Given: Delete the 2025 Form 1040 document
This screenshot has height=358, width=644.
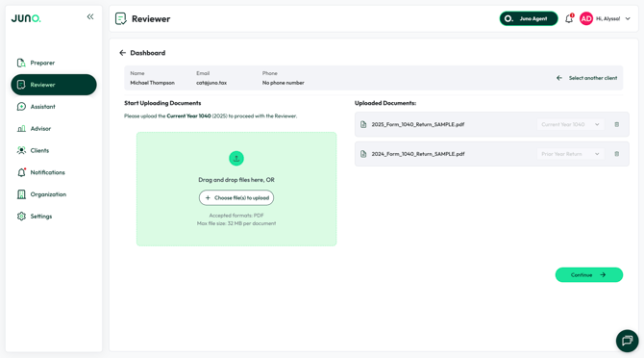Looking at the screenshot, I should click(x=616, y=124).
